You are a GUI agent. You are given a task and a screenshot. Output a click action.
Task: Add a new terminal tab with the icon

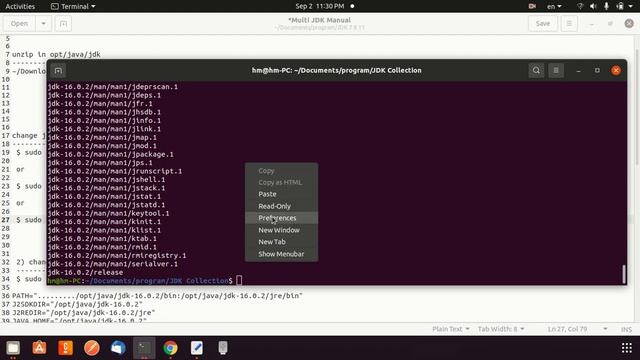58,71
